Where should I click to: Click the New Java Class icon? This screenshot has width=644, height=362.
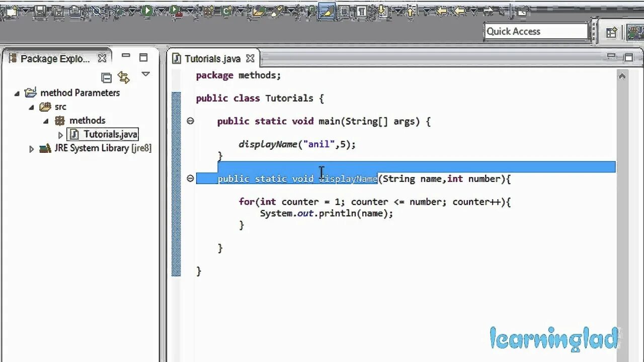(x=226, y=11)
